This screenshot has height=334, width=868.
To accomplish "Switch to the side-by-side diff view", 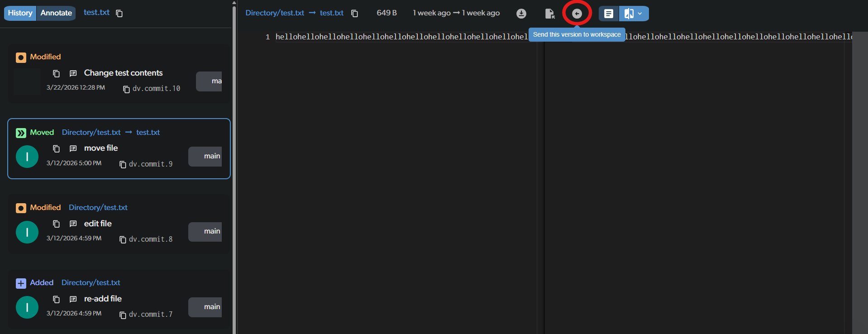I will (629, 14).
